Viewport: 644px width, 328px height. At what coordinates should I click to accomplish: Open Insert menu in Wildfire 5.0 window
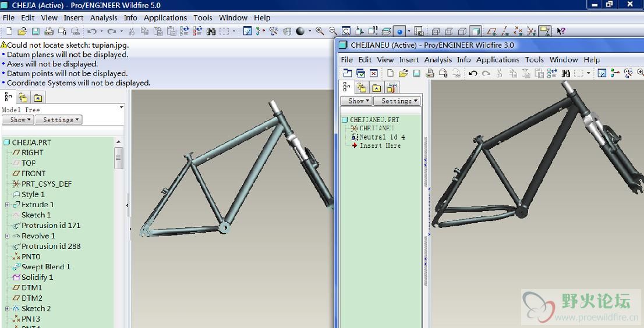pos(73,18)
